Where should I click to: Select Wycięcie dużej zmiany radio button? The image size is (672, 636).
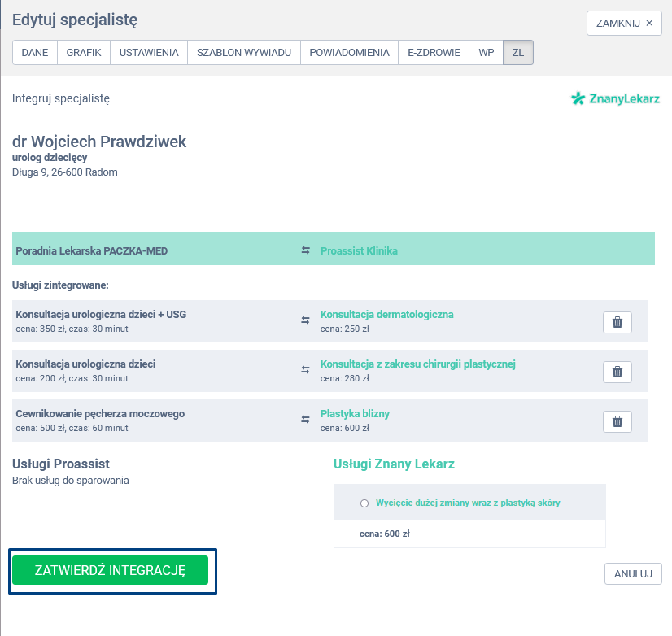click(x=364, y=503)
